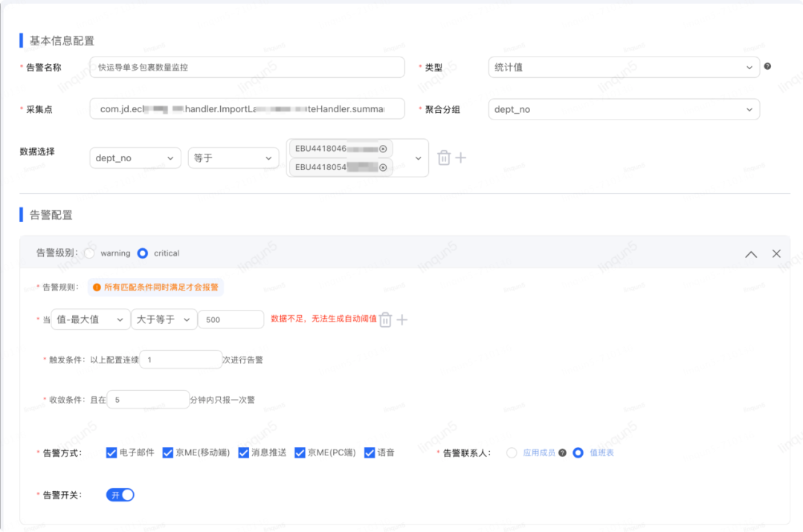Collapse the critical alarm level panel
This screenshot has width=803, height=532.
tap(751, 253)
